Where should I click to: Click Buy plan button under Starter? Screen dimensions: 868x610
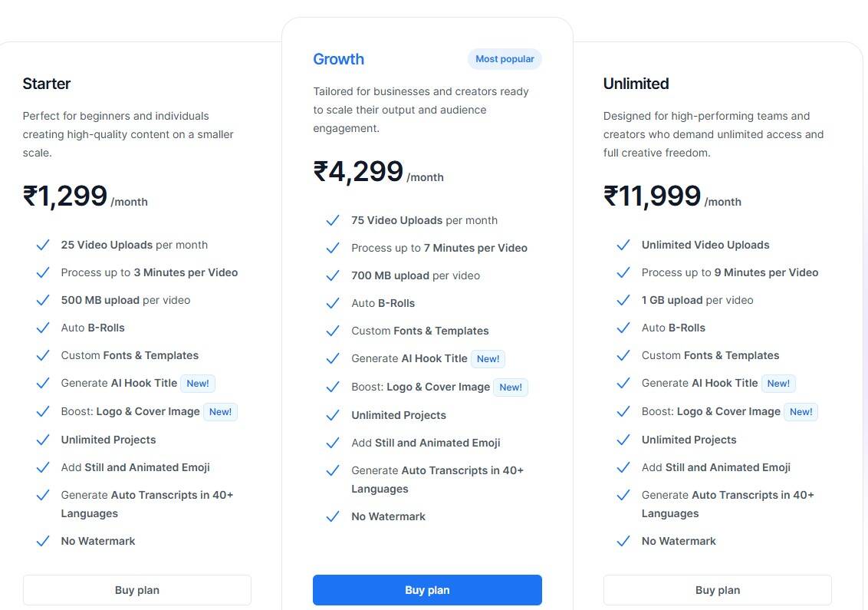click(x=137, y=590)
